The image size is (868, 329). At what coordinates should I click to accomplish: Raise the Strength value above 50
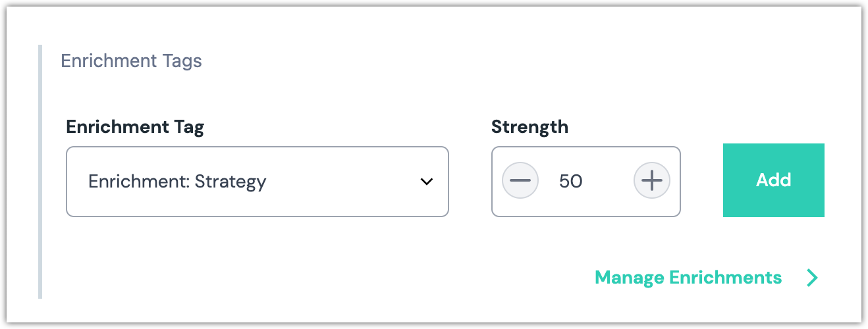pyautogui.click(x=651, y=180)
